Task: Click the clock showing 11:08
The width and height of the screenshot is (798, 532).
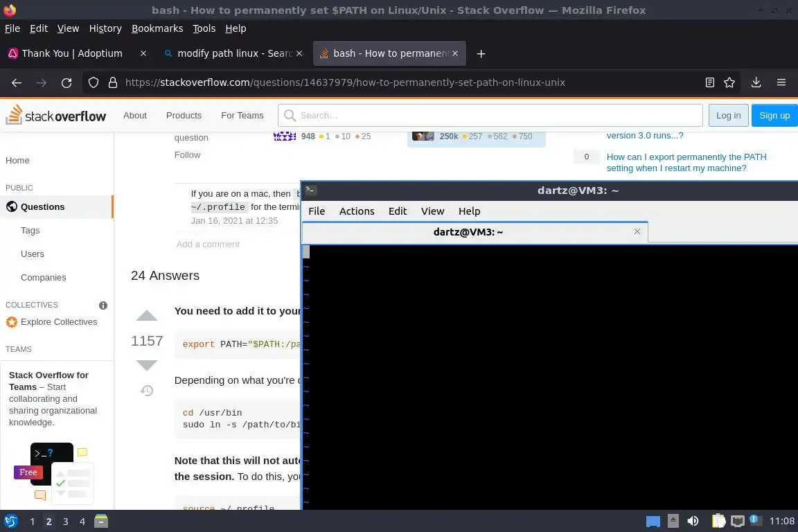Action: tap(781, 521)
